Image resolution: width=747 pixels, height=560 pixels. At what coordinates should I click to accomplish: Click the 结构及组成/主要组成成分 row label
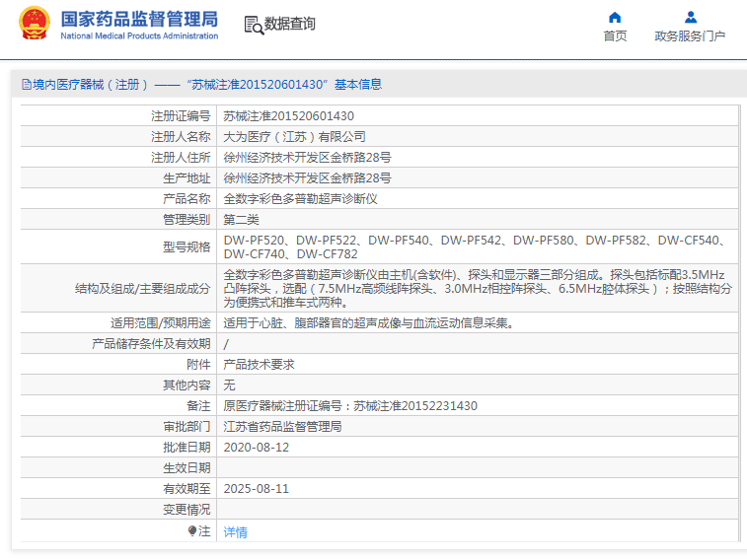click(142, 289)
